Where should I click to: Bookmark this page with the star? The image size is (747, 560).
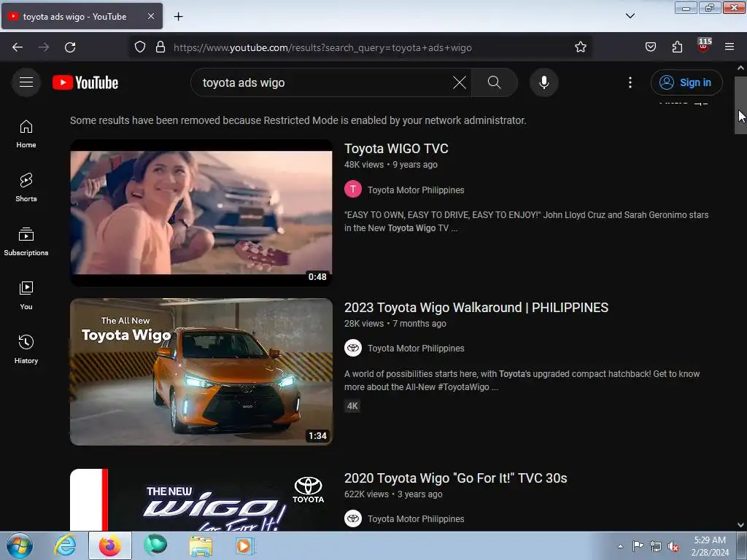click(x=580, y=47)
